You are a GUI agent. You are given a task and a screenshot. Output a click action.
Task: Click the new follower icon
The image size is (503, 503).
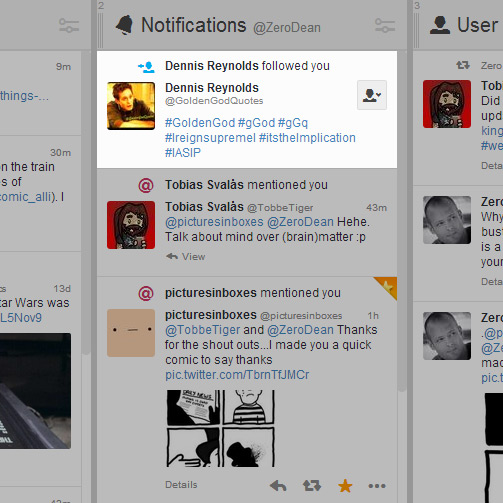pos(146,67)
